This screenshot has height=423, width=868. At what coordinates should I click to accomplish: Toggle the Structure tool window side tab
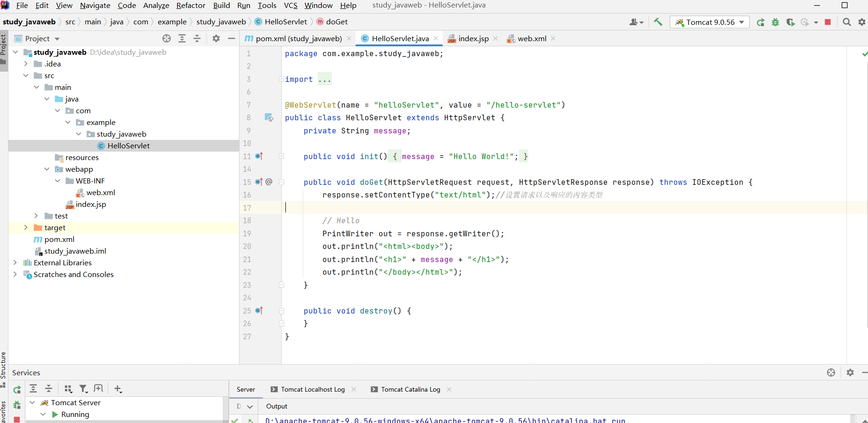[4, 370]
